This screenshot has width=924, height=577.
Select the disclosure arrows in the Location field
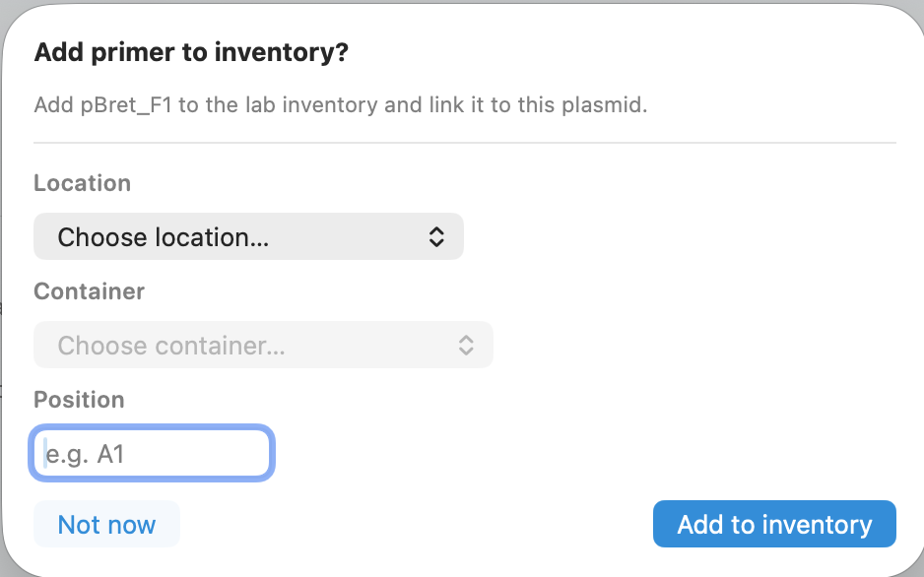(435, 236)
